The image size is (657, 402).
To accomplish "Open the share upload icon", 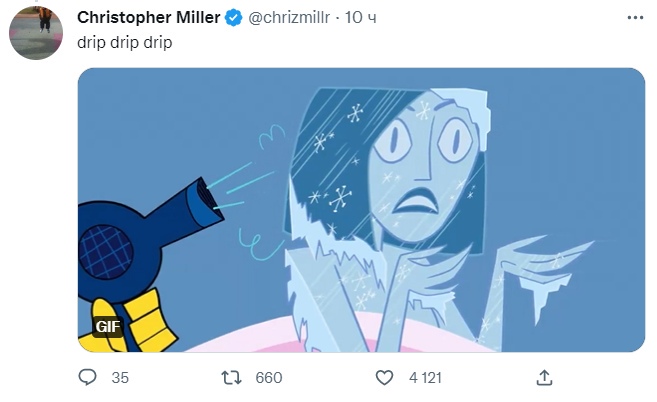I will pyautogui.click(x=544, y=377).
